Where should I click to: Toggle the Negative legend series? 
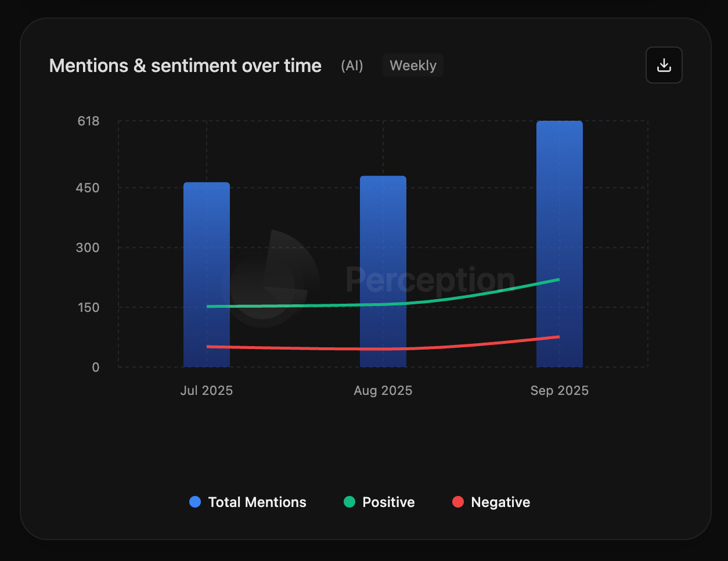coord(500,502)
